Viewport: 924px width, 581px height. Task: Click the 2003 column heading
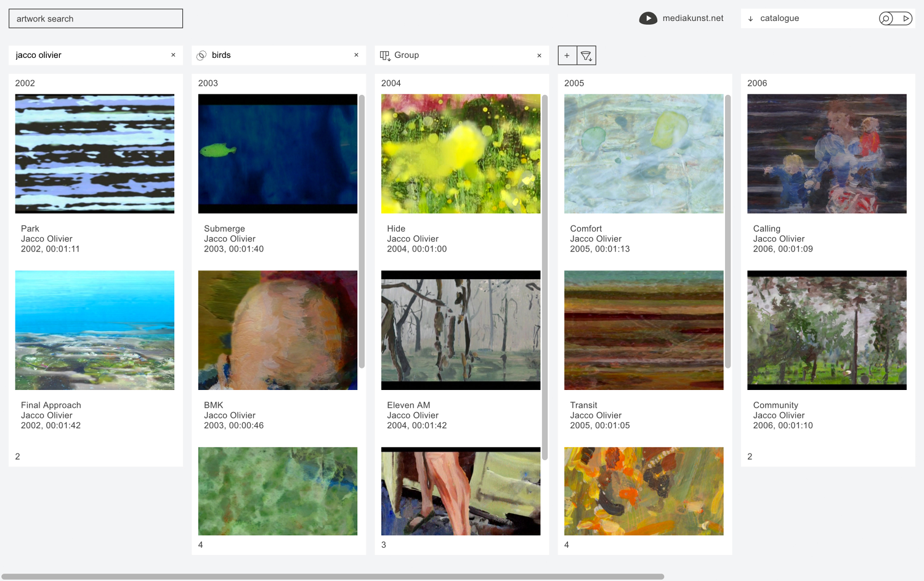coord(208,83)
